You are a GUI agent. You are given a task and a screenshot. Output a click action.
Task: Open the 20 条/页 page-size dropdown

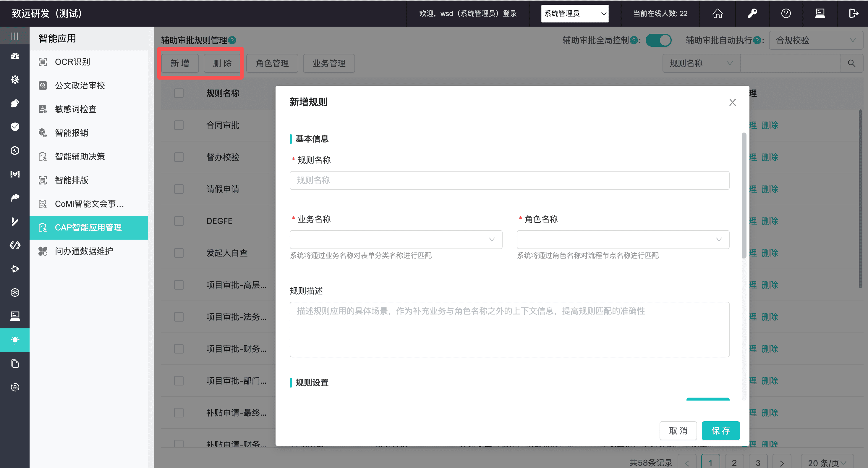click(827, 462)
